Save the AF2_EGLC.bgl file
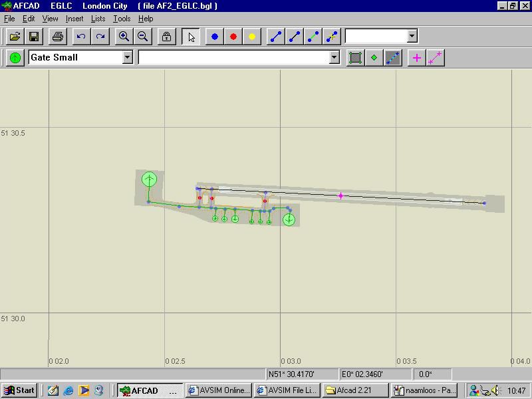 [33, 37]
